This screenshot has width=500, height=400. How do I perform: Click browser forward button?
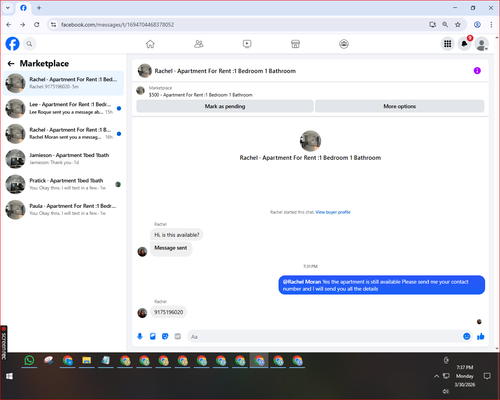coord(22,25)
